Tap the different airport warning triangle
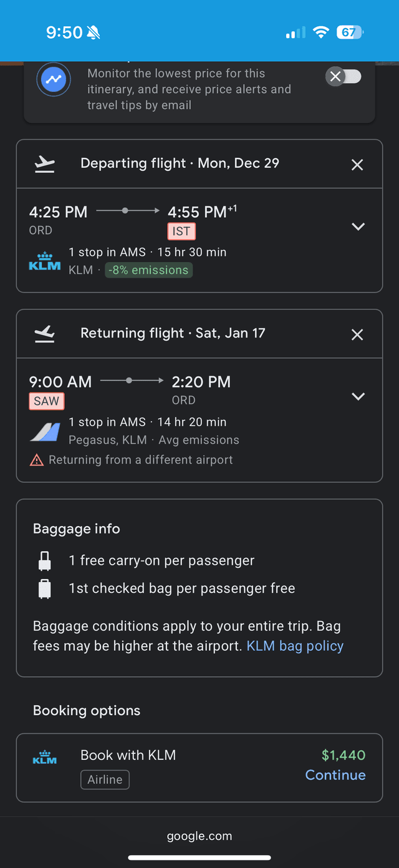Viewport: 399px width, 868px height. [37, 461]
